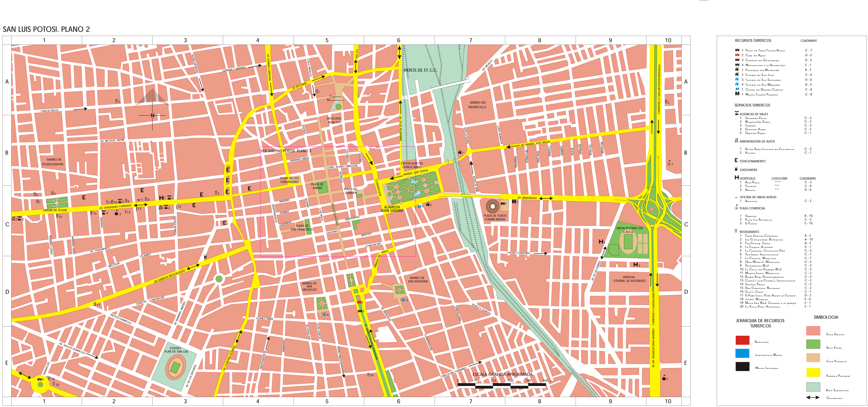Viewport: 868px width, 407px height.
Task: Select the Area Verde green swatch
Action: [813, 344]
